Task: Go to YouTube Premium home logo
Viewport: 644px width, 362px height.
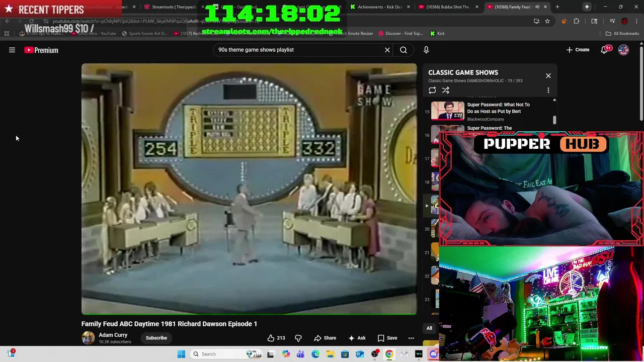Action: pyautogui.click(x=41, y=50)
